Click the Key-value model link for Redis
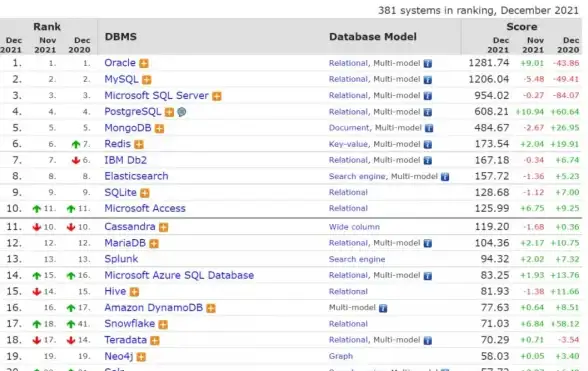 click(348, 144)
